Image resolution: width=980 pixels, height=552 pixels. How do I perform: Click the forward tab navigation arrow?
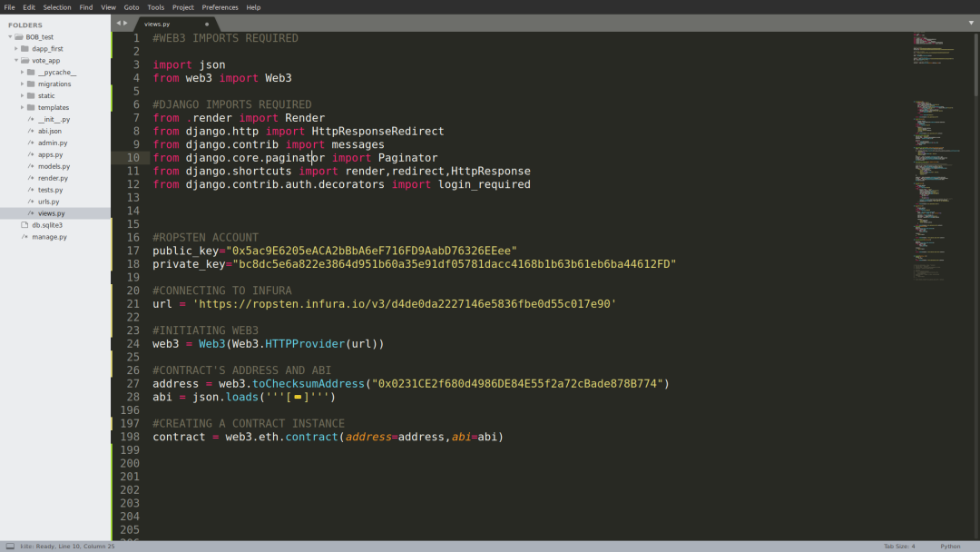(125, 23)
